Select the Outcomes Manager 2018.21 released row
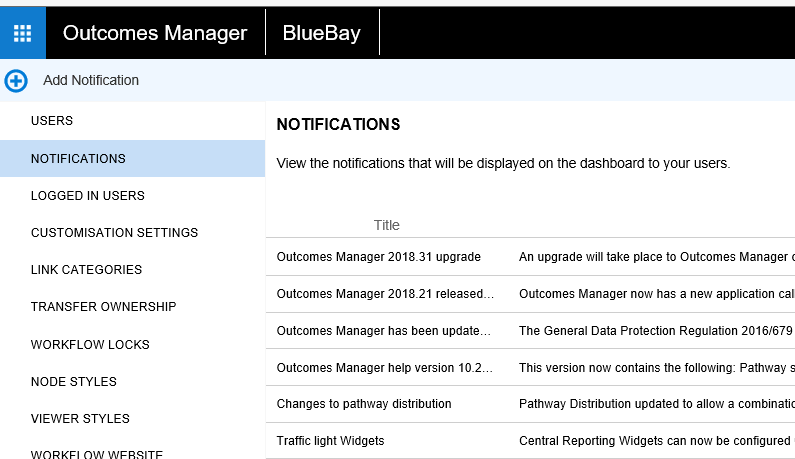Image resolution: width=795 pixels, height=459 pixels. pos(385,294)
